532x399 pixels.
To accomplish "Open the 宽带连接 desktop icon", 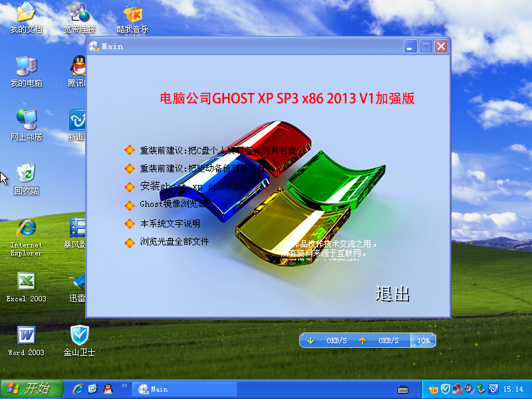I will click(x=79, y=18).
